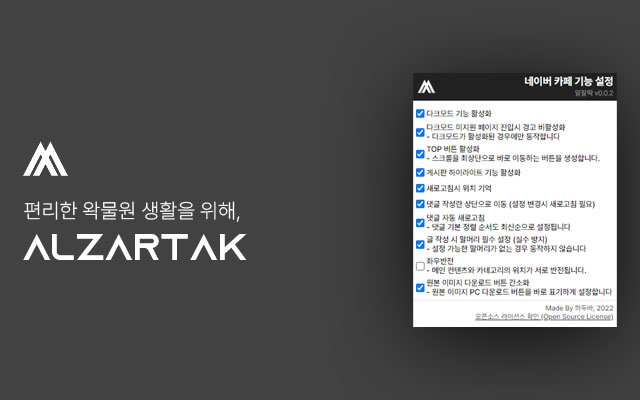Screen dimensions: 640x400
Task: Click the 댓글 기본 정렬 순서도 최신순 note
Action: pos(498,227)
